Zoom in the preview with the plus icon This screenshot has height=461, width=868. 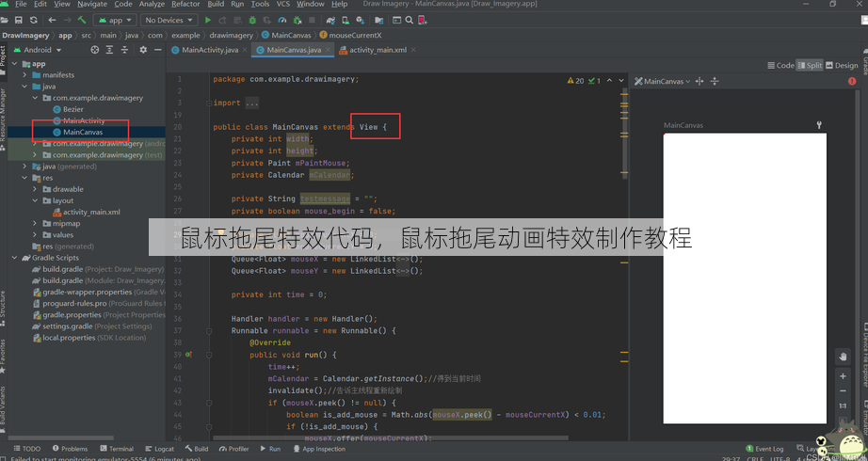click(843, 376)
